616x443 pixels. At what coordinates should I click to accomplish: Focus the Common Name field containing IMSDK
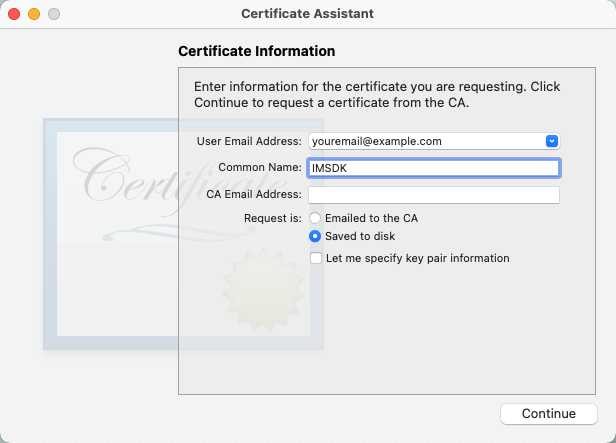(434, 168)
